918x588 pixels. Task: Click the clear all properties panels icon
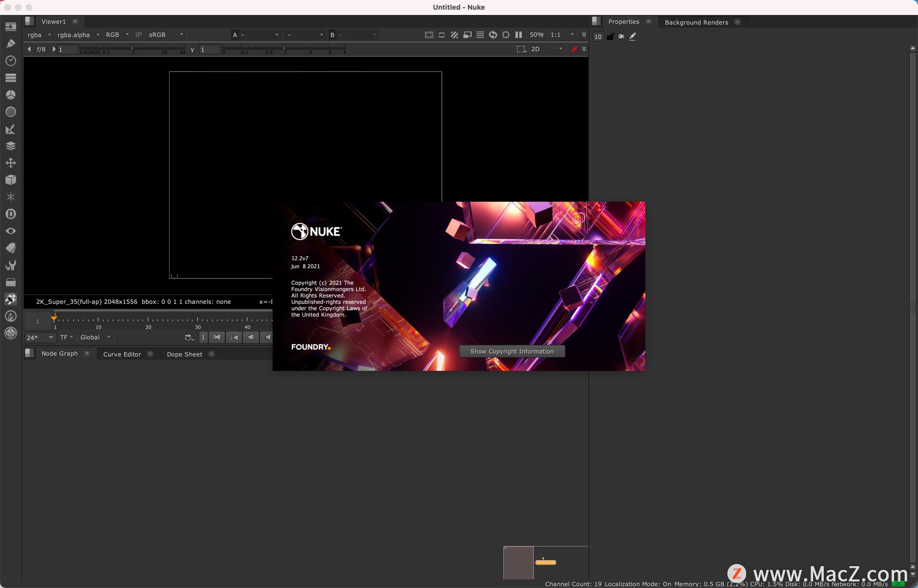coord(621,36)
